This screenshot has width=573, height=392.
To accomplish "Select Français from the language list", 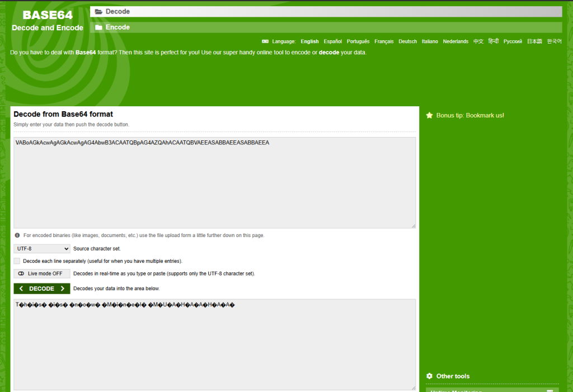I will tap(384, 41).
